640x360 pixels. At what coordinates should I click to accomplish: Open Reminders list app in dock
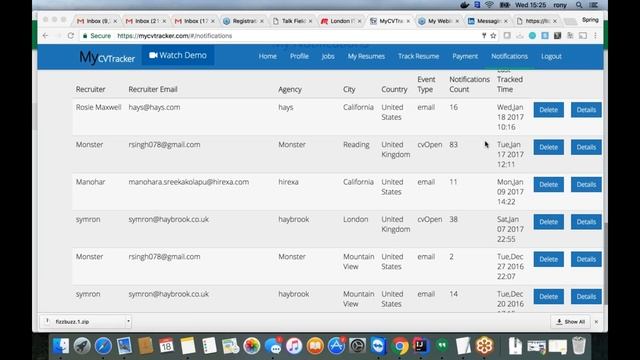[x=209, y=346]
